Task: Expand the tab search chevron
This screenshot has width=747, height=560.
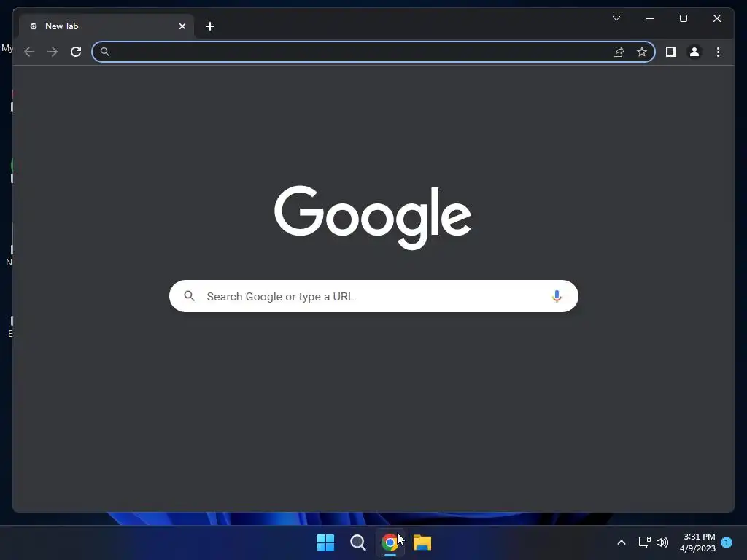Action: coord(616,18)
